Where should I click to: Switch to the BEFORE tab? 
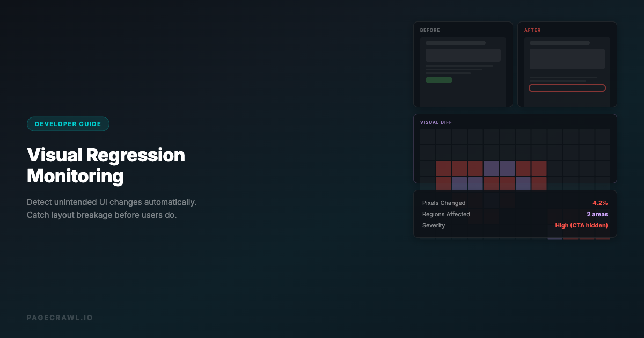click(x=430, y=30)
